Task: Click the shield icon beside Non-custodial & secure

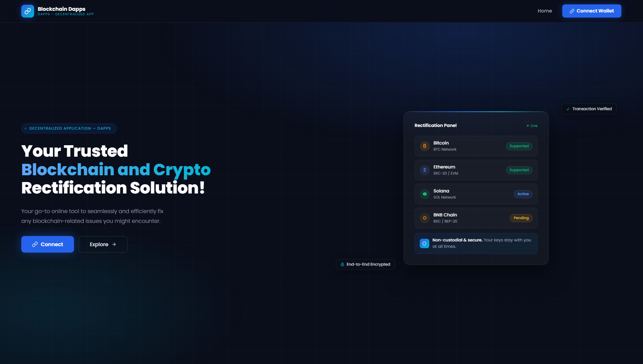Action: pos(425,243)
